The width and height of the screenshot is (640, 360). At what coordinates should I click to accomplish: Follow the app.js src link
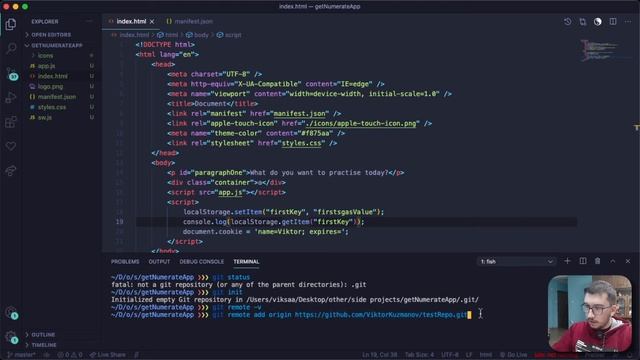click(230, 192)
